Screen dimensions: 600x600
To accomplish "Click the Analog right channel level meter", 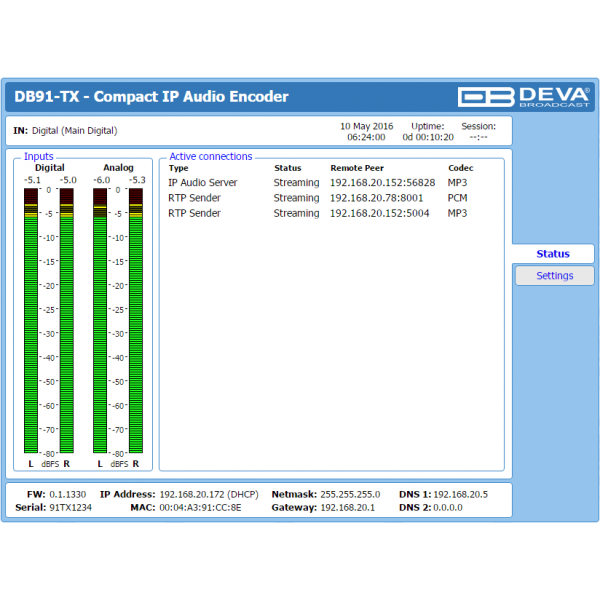I will 136,321.
